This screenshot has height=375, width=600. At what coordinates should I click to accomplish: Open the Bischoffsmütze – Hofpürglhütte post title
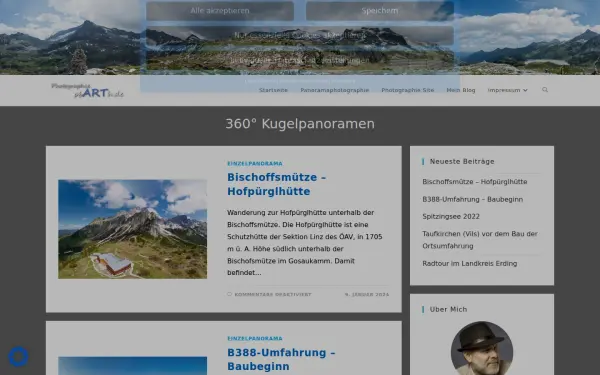(277, 184)
